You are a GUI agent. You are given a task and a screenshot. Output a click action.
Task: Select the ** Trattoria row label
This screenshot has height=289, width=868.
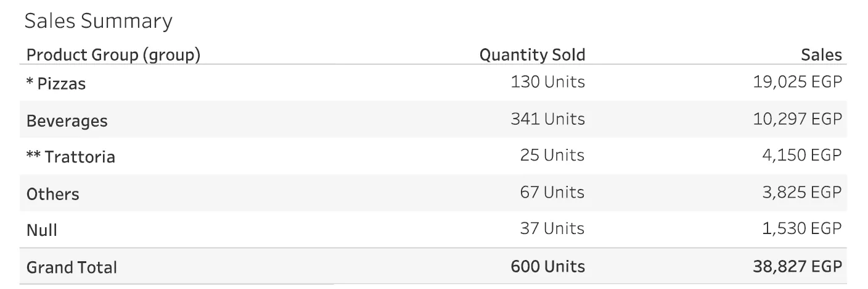pyautogui.click(x=71, y=157)
